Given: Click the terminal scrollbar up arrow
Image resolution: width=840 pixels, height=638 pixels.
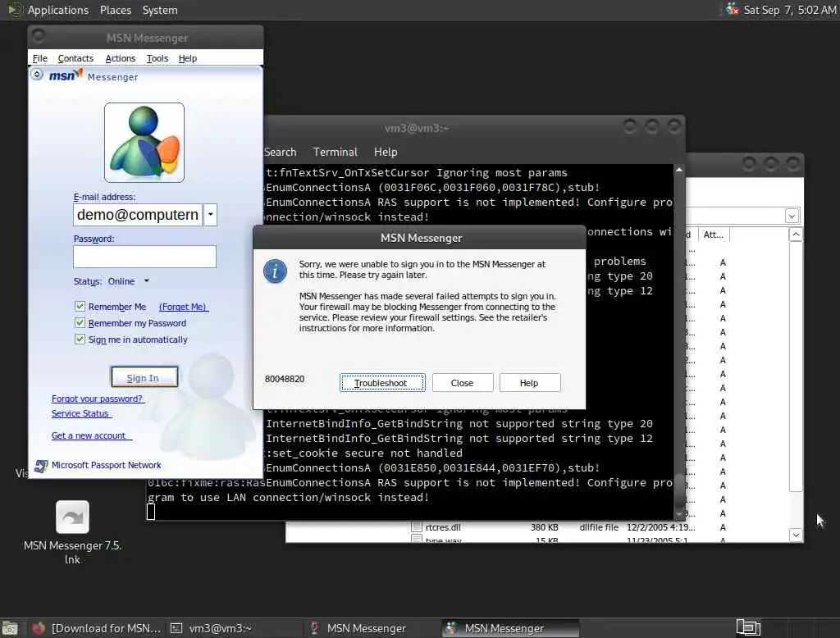Looking at the screenshot, I should (678, 170).
